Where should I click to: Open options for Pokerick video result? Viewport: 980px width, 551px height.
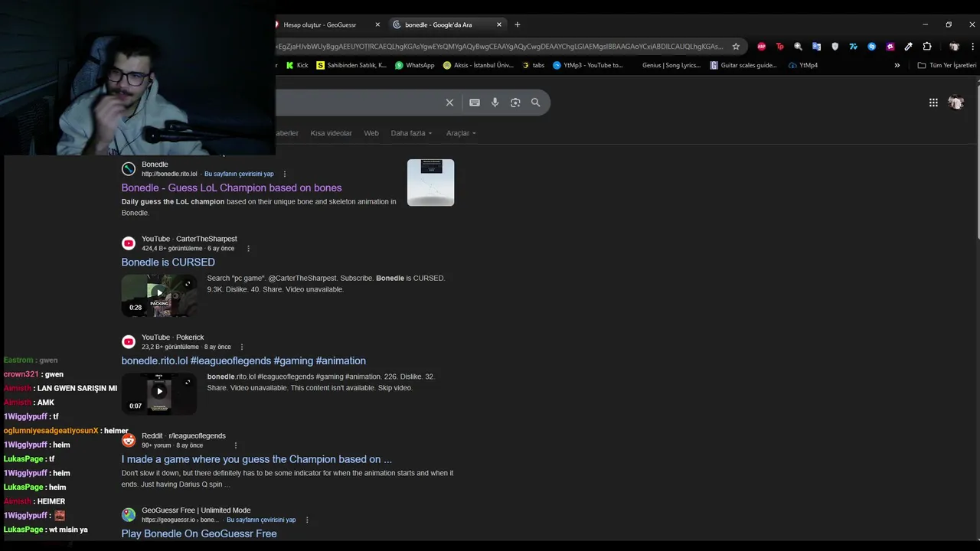point(242,347)
